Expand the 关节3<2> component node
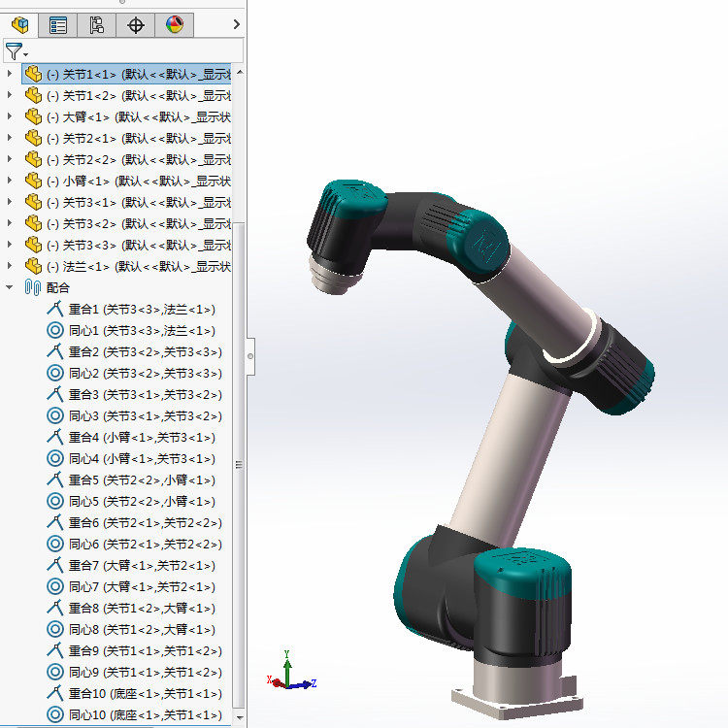 click(10, 223)
